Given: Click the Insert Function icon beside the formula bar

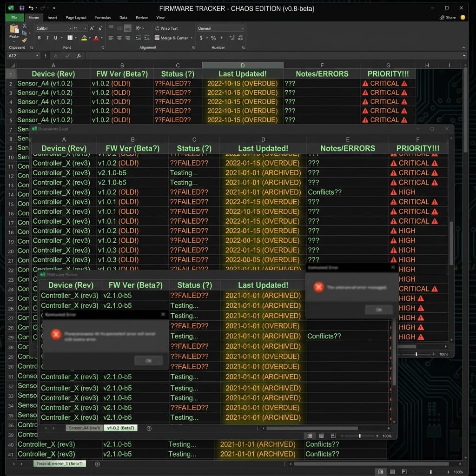Looking at the screenshot, I should (79, 56).
